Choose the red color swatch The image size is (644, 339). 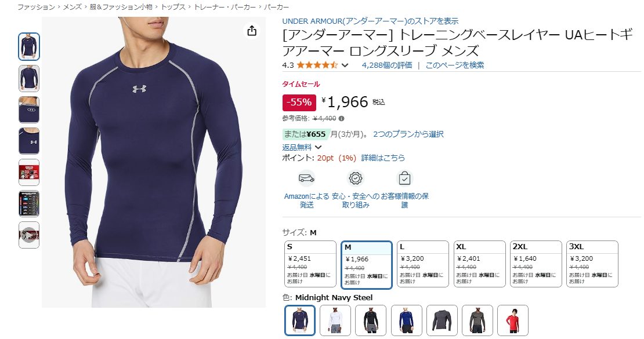click(x=512, y=320)
